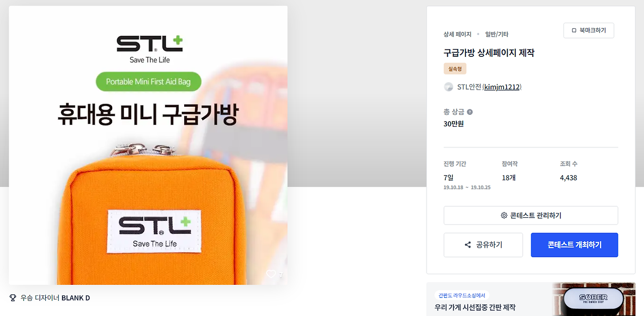Click the bookmark square icon
644x316 pixels.
574,31
